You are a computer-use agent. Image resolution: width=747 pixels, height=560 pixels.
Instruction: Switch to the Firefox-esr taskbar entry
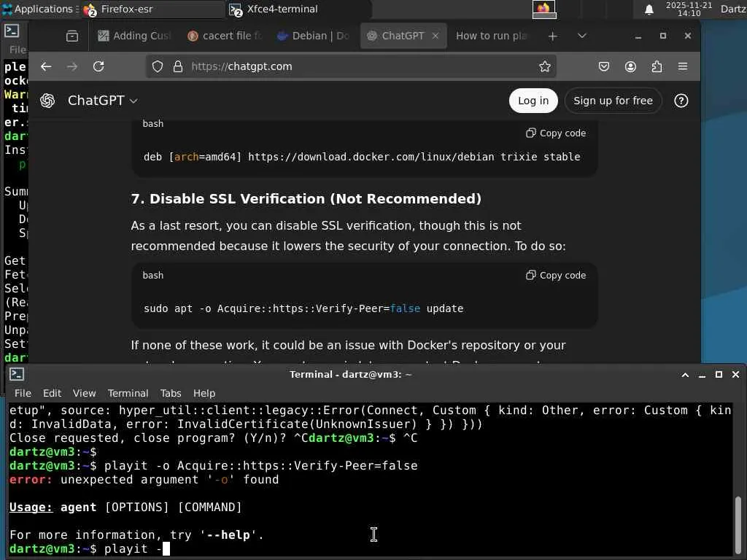coord(152,9)
